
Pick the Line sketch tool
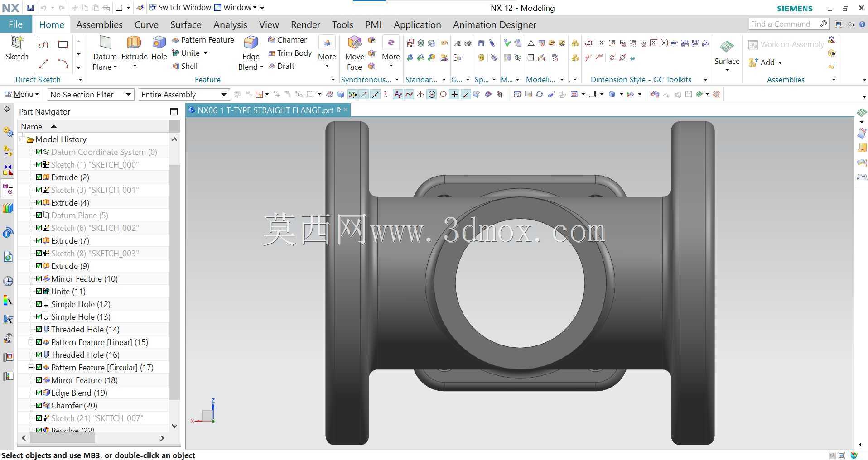point(44,64)
